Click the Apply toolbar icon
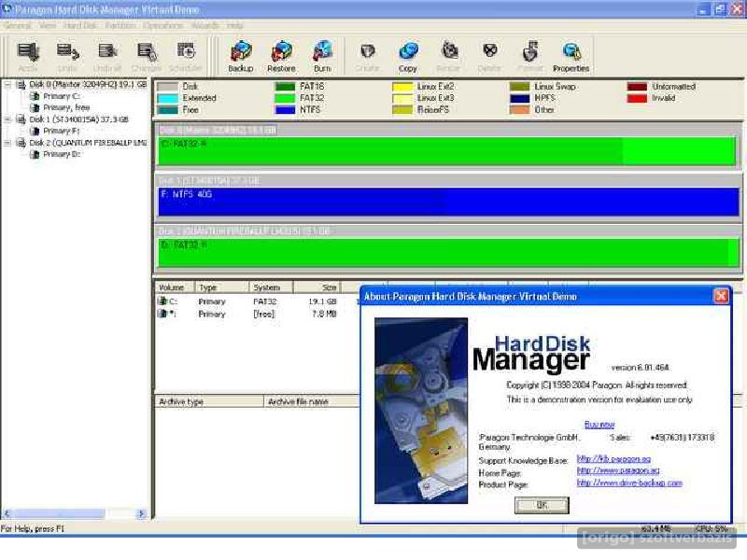Viewport: 747px width, 560px height. [x=28, y=52]
